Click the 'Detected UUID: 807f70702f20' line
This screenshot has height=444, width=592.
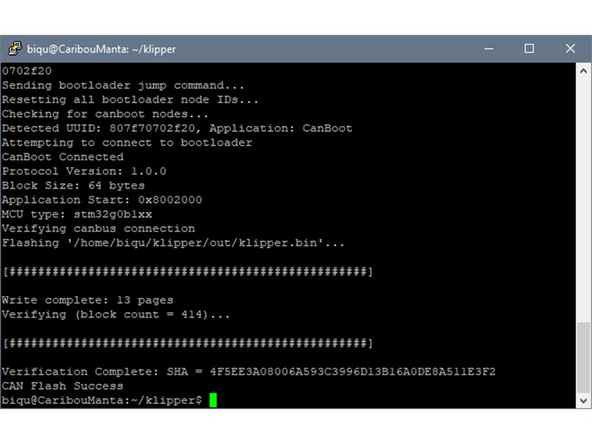(x=177, y=128)
